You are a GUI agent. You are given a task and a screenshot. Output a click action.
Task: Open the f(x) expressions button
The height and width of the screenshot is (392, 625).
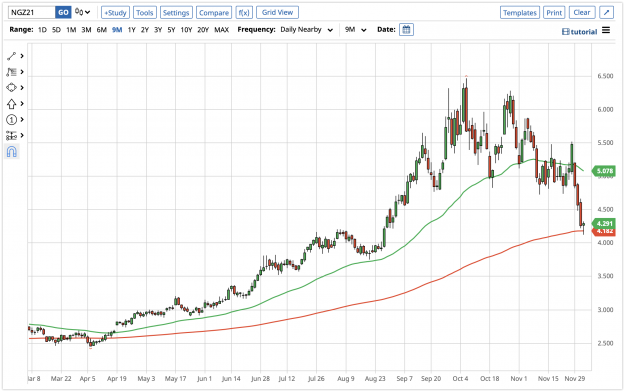tap(244, 12)
